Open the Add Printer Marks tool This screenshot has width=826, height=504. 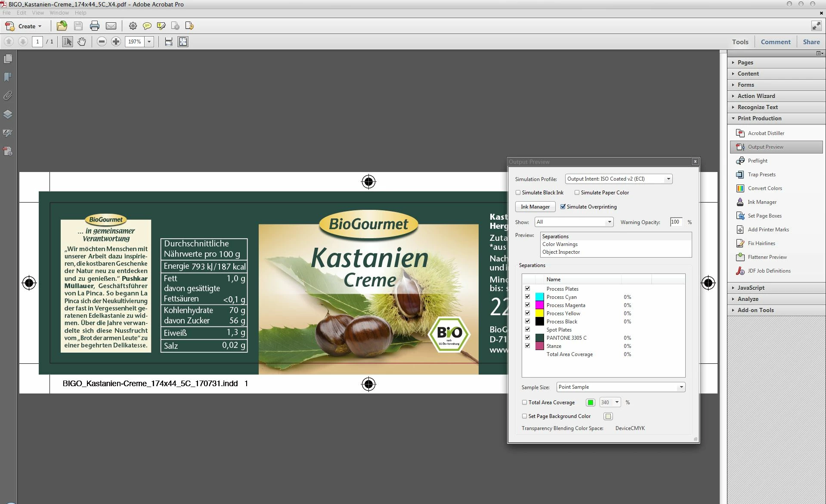click(x=768, y=230)
